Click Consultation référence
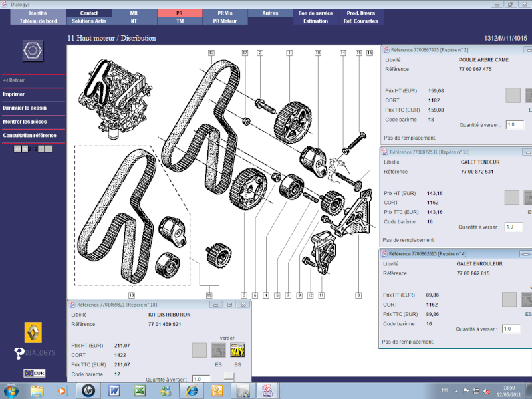 pyautogui.click(x=29, y=135)
